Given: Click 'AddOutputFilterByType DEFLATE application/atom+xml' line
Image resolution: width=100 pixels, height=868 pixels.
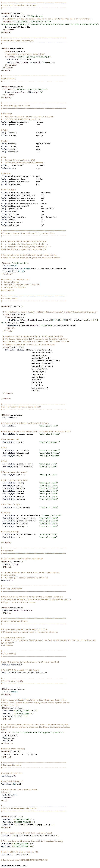Looking at the screenshot, I should point(29,350).
